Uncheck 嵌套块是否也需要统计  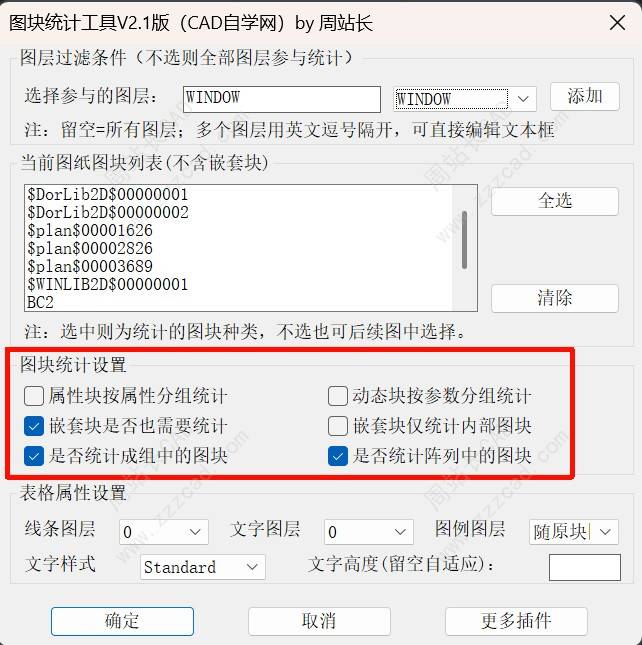pos(34,426)
